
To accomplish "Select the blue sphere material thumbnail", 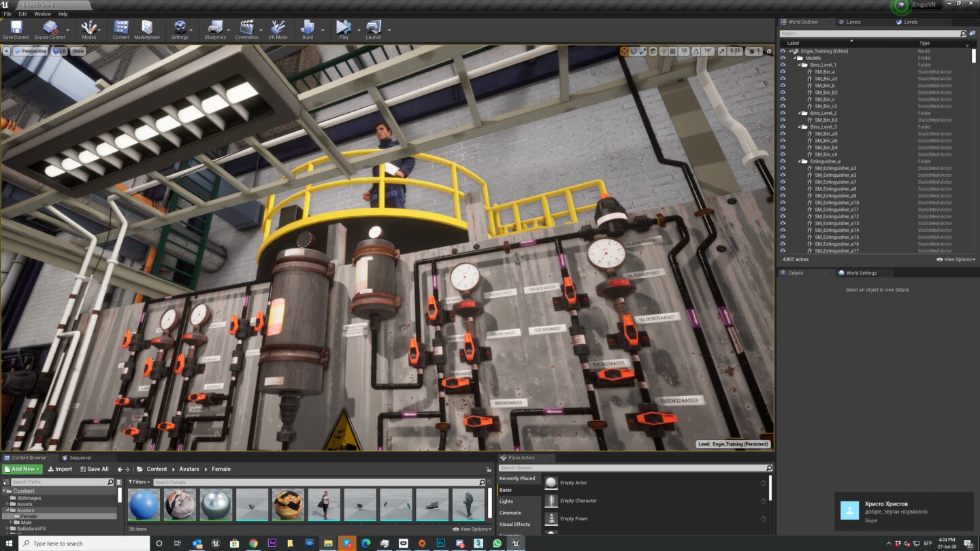I will pos(144,505).
